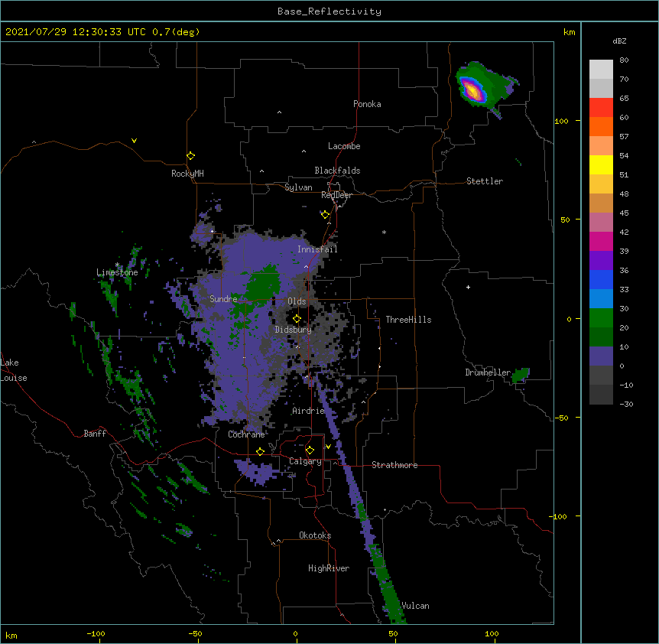Click the yellow diamond marker beside RockyMH
The image size is (659, 644).
190,155
